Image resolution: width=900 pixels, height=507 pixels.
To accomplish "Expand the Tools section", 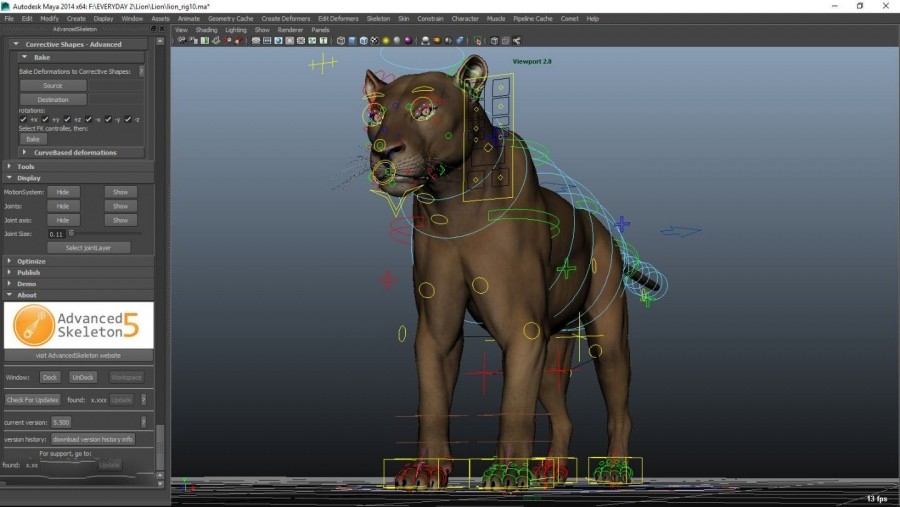I will coord(26,167).
